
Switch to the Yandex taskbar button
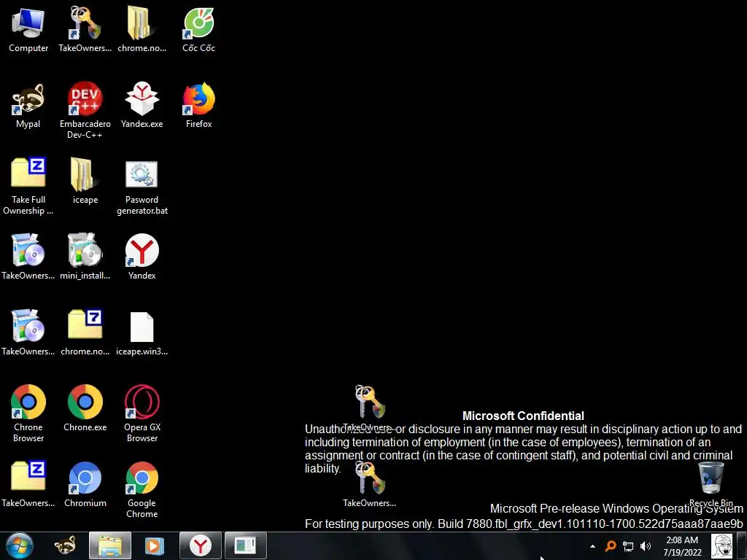pos(201,545)
